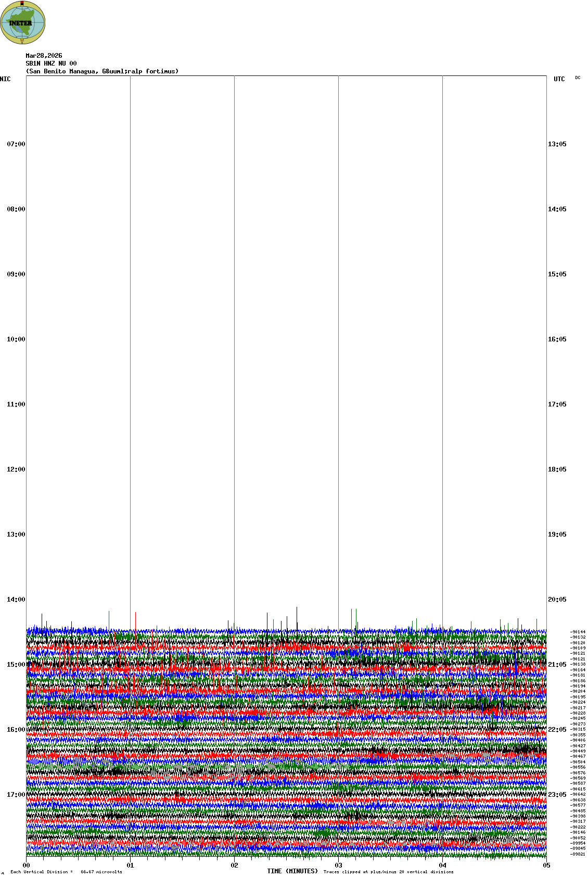Select the 15:00 local time marker
Image resolution: width=588 pixels, height=879 pixels.
coord(16,665)
